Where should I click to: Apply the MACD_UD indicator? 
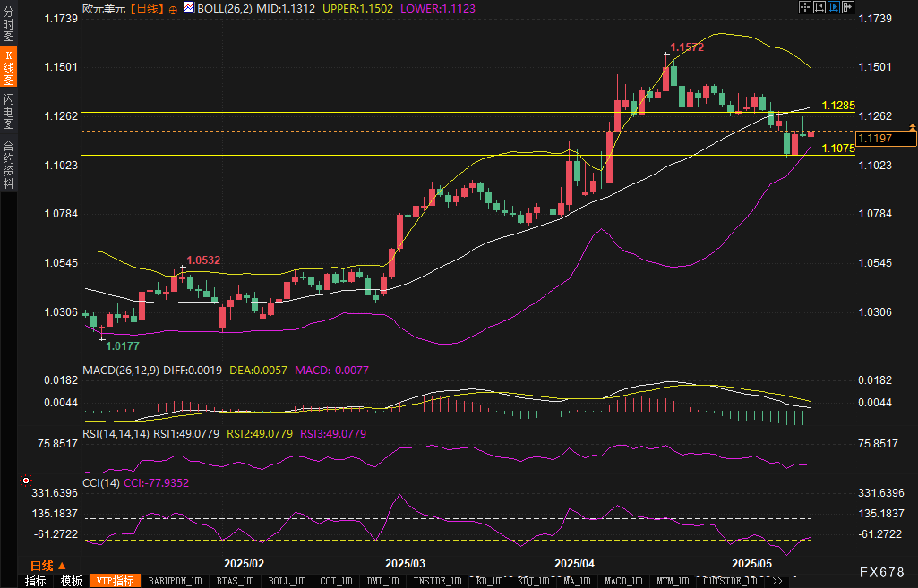pos(623,581)
